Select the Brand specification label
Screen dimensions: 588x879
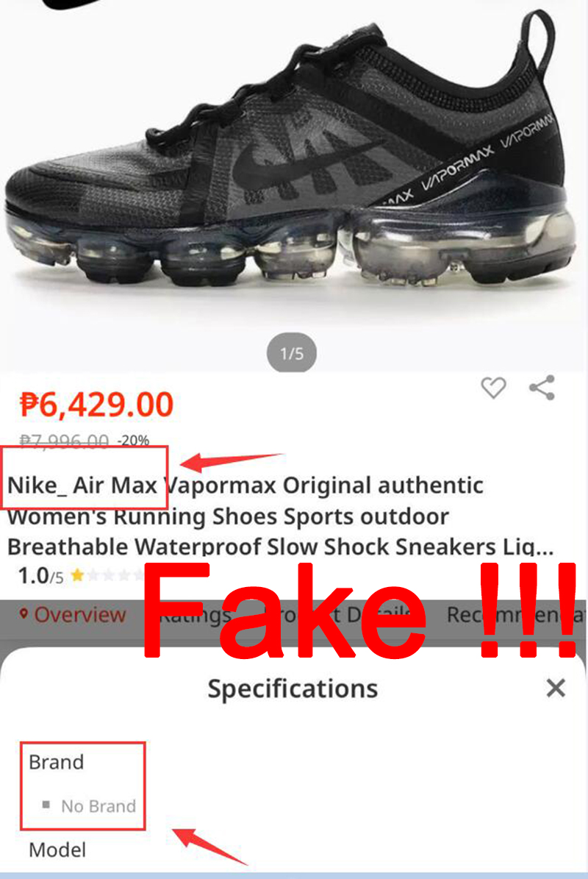click(56, 762)
